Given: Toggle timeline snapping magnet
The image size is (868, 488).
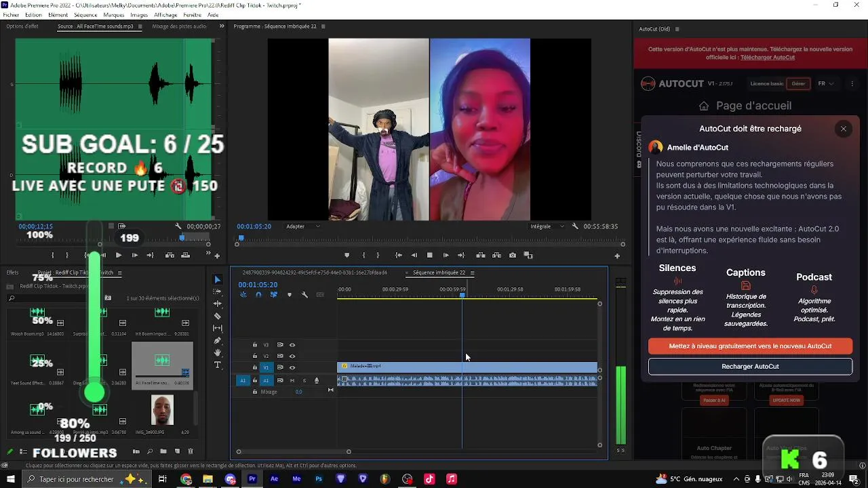Looking at the screenshot, I should coord(258,295).
